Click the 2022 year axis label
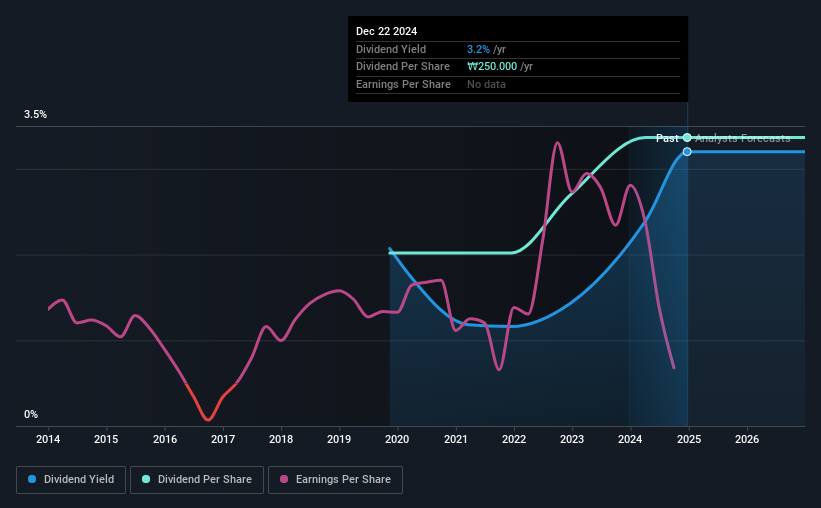 coord(514,439)
